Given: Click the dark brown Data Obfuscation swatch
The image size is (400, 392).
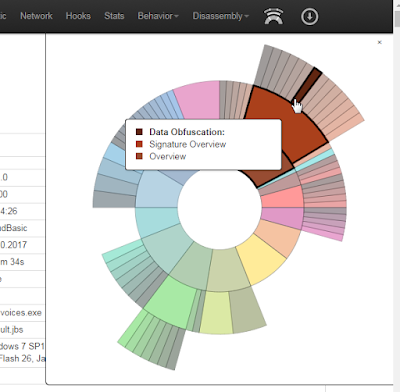Looking at the screenshot, I should pos(139,132).
